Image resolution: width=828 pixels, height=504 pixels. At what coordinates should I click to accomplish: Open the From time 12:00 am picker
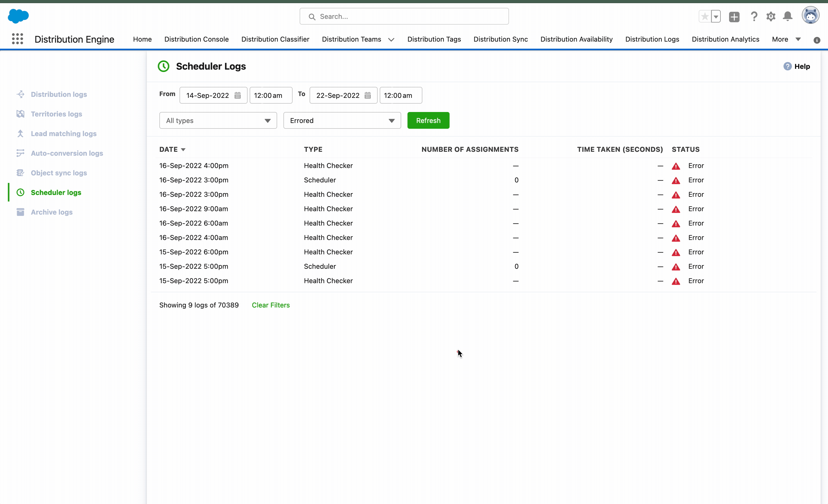pos(271,96)
